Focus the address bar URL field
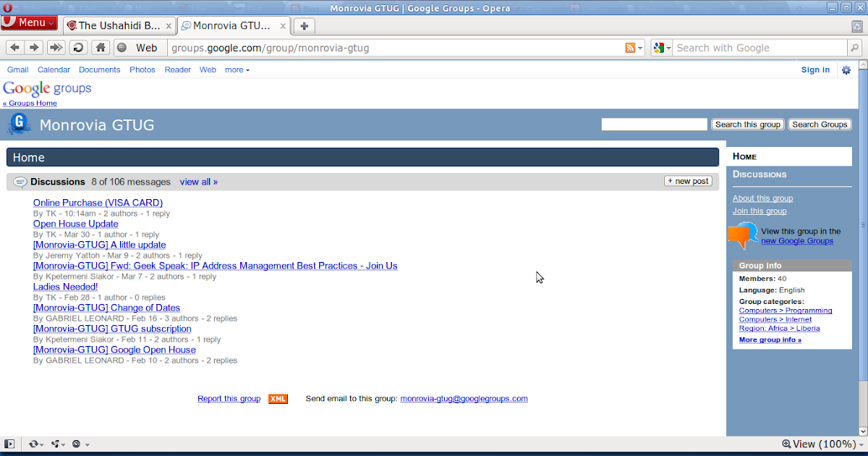This screenshot has width=868, height=456. pos(396,48)
